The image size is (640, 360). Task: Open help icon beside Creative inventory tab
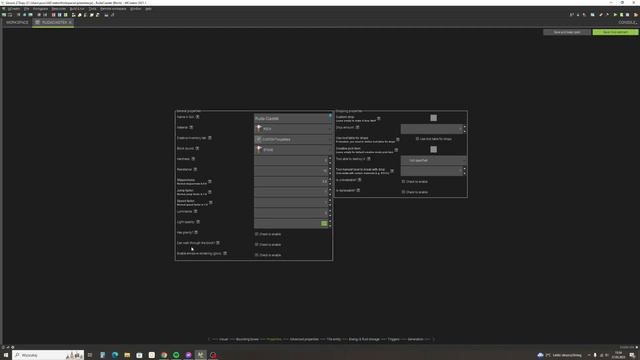210,138
